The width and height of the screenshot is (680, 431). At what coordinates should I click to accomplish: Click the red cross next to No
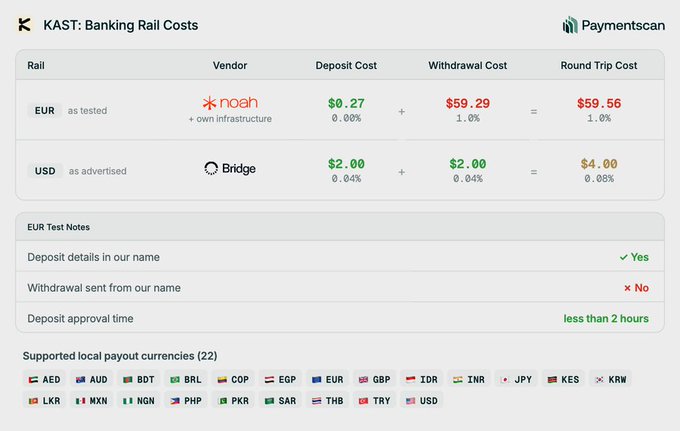[627, 288]
